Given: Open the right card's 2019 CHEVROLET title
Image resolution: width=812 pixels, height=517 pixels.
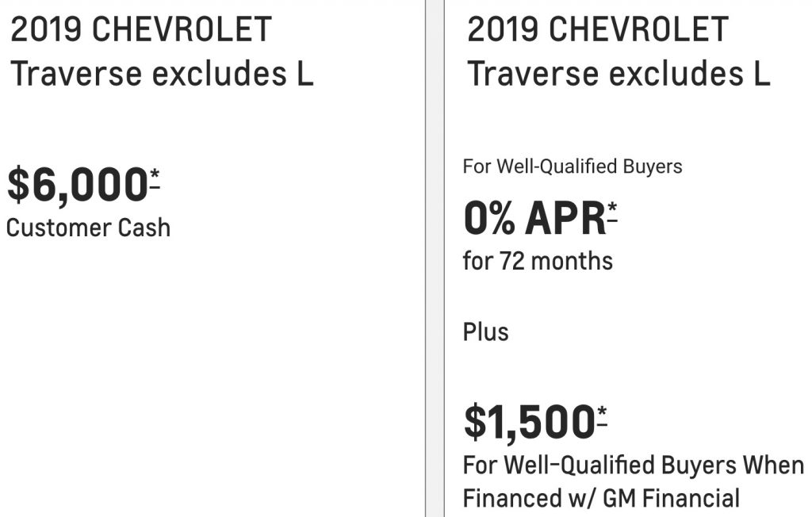Looking at the screenshot, I should [598, 29].
